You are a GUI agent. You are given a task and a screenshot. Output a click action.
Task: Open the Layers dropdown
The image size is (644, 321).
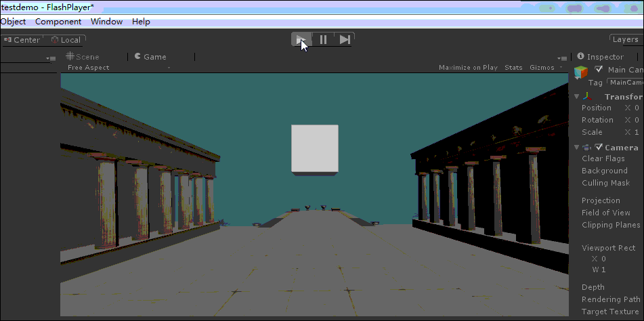point(624,40)
